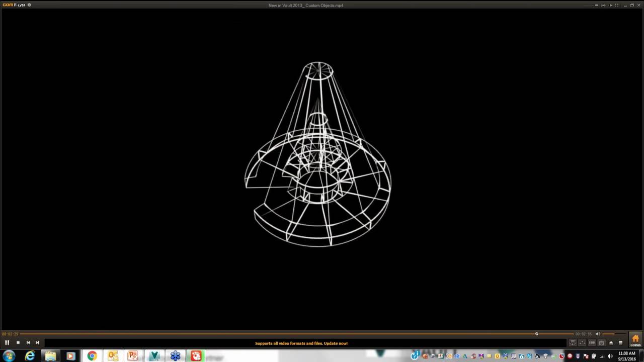
Task: Adjust the volume slider
Action: pos(614,334)
